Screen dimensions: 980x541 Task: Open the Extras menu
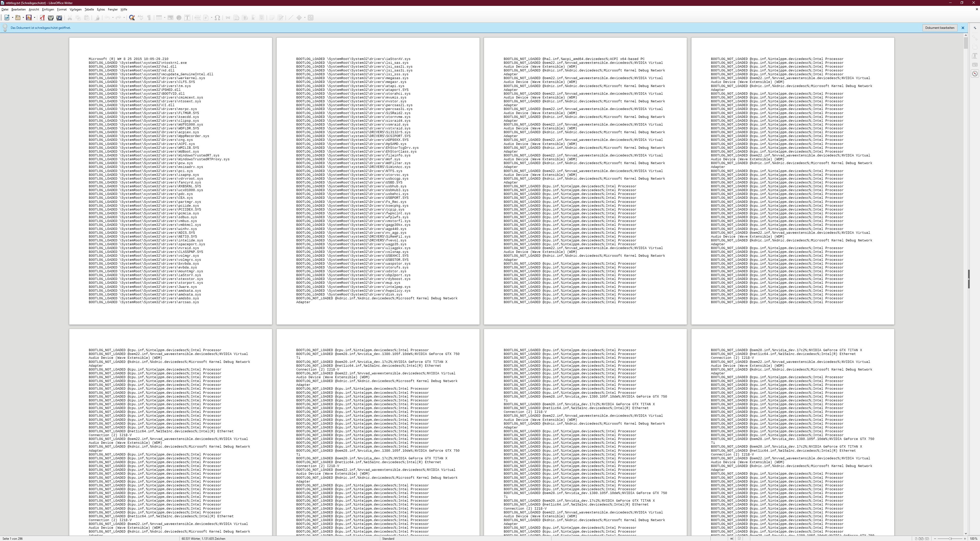tap(101, 9)
